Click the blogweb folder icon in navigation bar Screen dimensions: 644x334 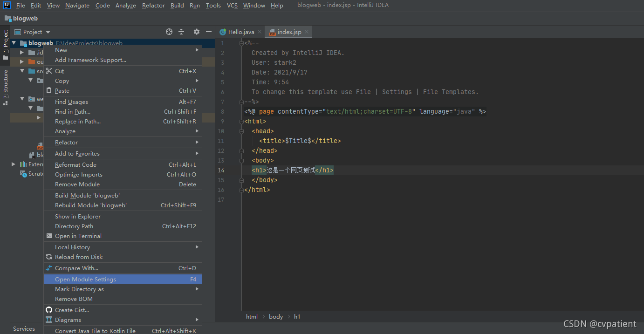[x=8, y=19]
